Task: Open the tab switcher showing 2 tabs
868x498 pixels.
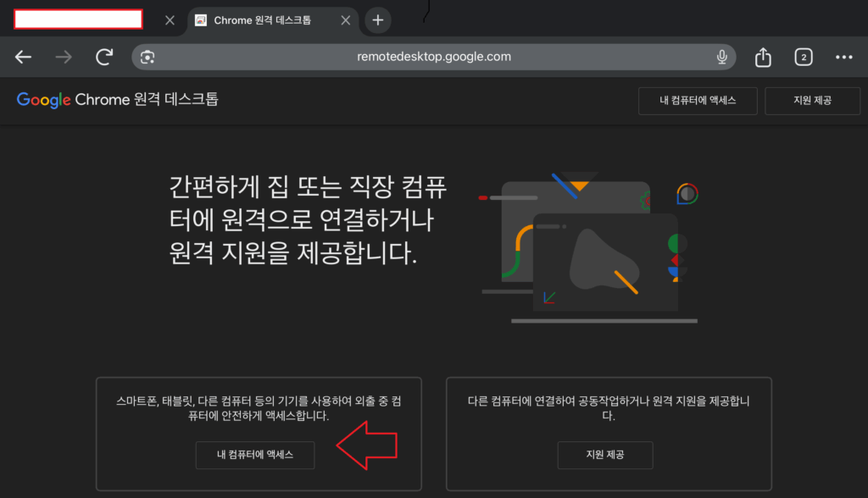Action: 804,57
